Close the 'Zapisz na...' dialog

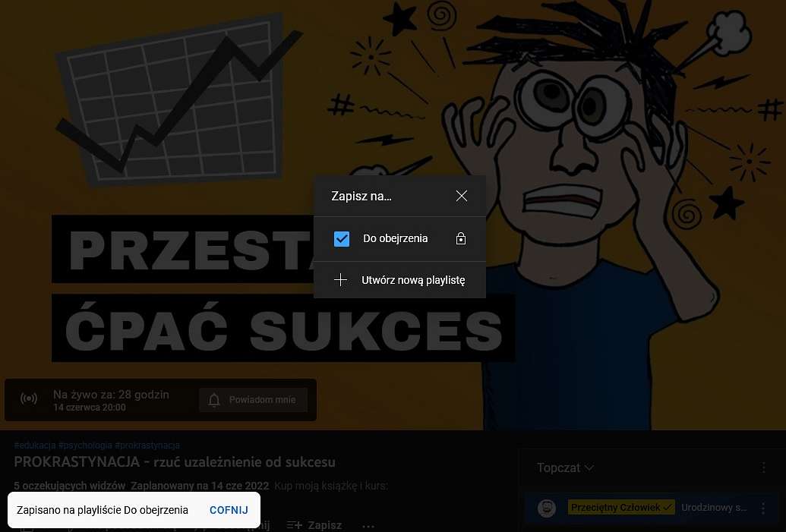462,196
